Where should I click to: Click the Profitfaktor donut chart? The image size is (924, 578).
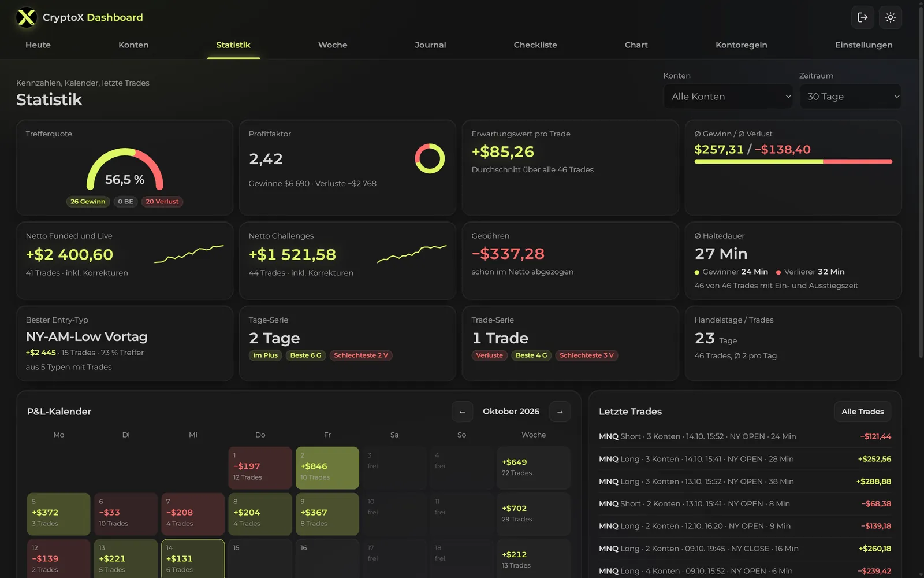point(430,158)
